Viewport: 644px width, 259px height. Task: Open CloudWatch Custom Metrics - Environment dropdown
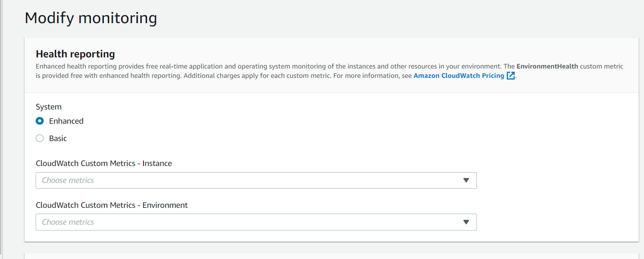(x=256, y=222)
